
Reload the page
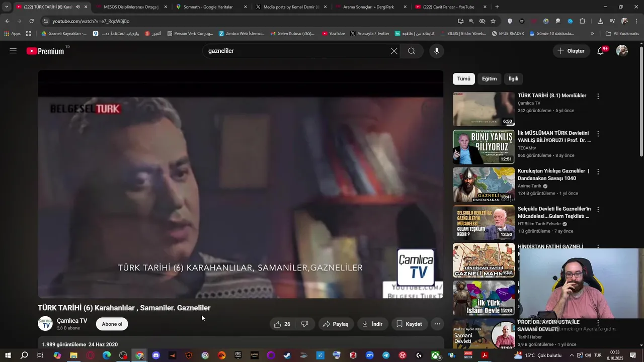tap(31, 21)
